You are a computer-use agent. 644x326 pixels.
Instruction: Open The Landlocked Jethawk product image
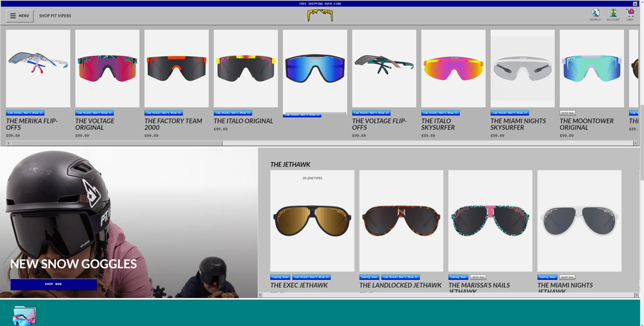point(401,221)
